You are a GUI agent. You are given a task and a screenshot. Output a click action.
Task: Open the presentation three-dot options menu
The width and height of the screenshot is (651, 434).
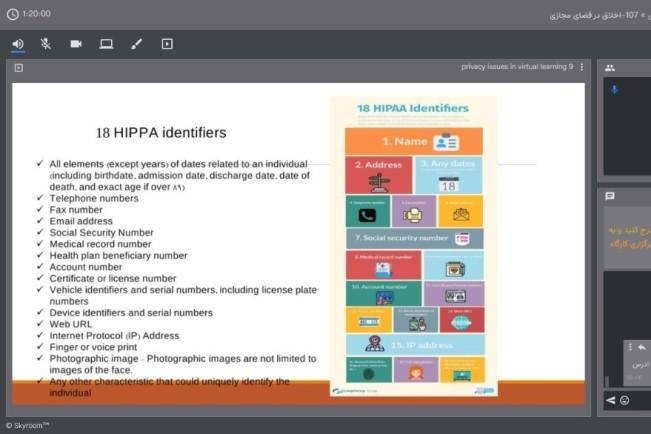pyautogui.click(x=583, y=67)
